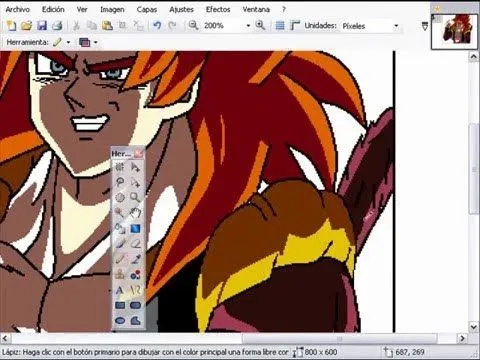Click the horizontal scrollbar right arrow
Viewport: 480px width, 360px height.
click(x=462, y=339)
